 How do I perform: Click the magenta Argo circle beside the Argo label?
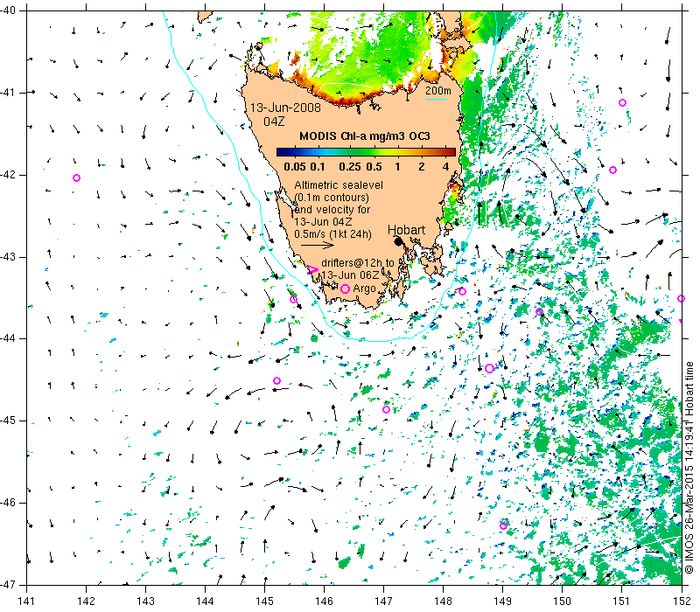(345, 289)
